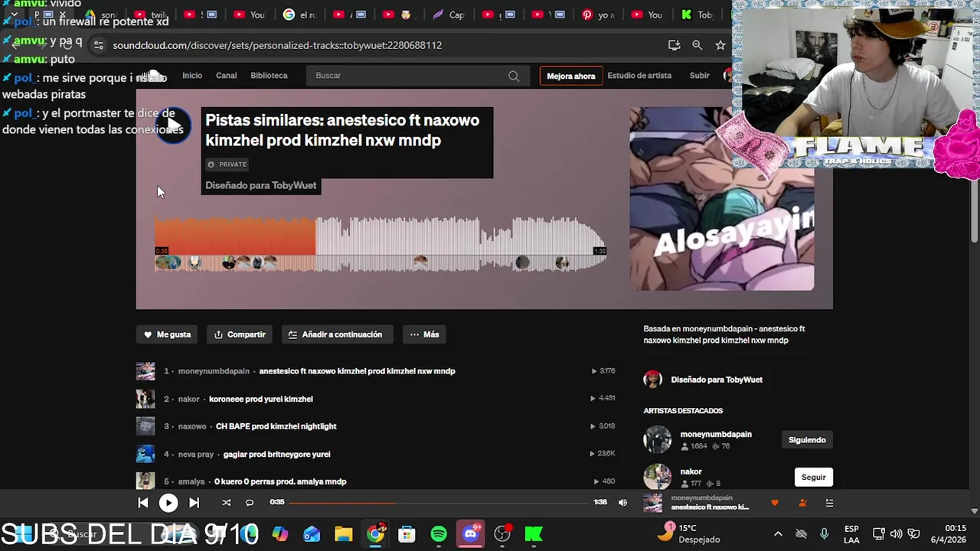Open Discord from the taskbar
This screenshot has width=980, height=551.
click(470, 534)
